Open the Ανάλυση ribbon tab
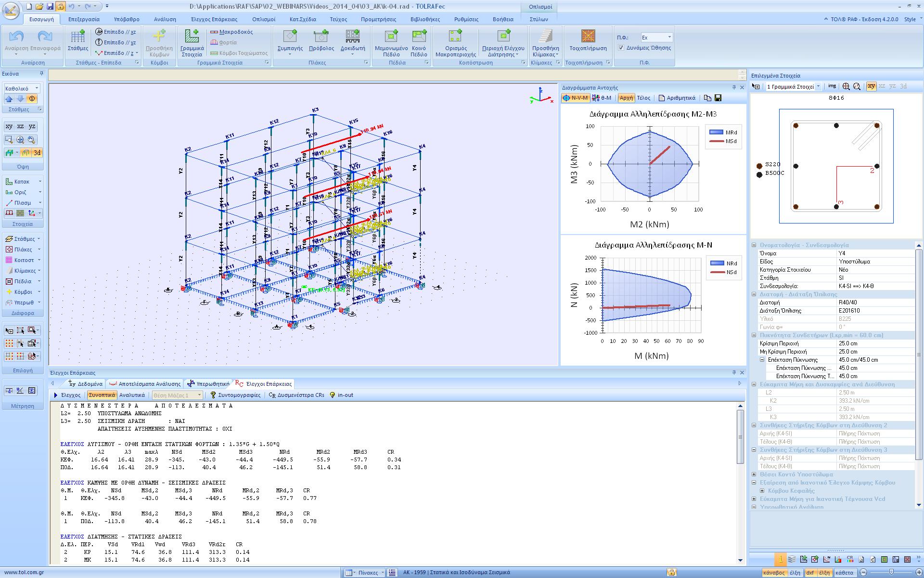Image resolution: width=924 pixels, height=578 pixels. (x=165, y=19)
